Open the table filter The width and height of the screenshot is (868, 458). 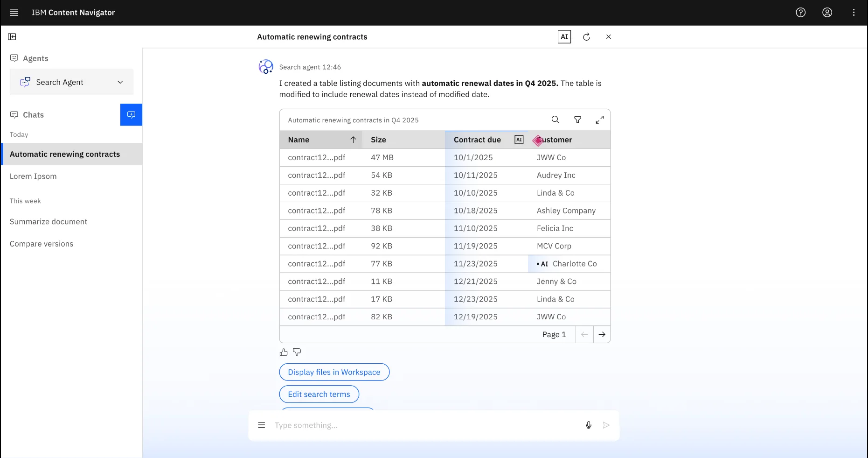tap(577, 120)
